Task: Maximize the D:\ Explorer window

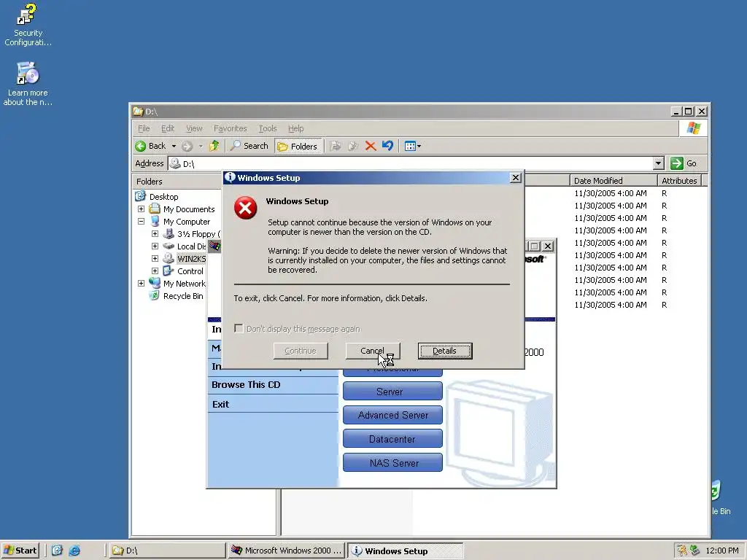Action: pyautogui.click(x=689, y=112)
